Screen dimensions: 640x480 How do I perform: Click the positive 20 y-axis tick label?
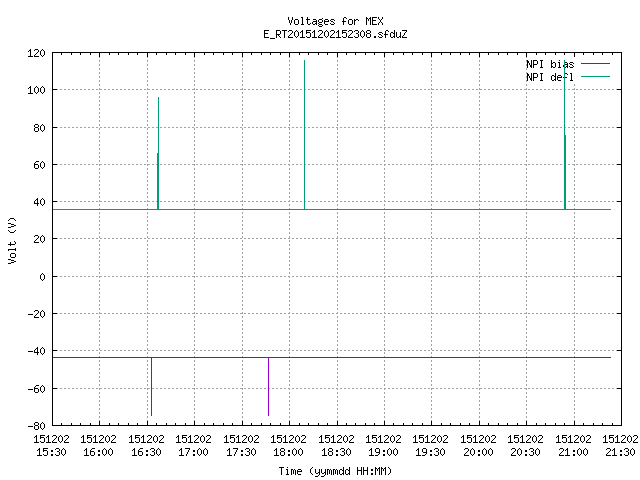point(40,239)
